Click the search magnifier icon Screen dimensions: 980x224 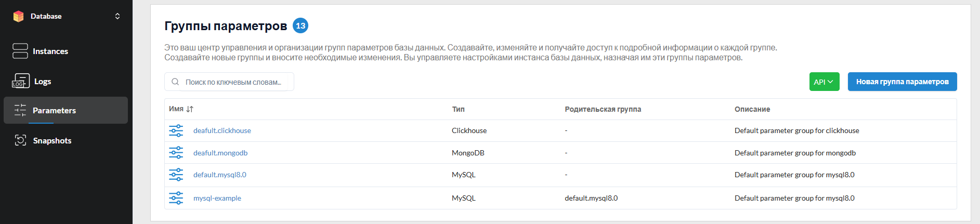click(x=175, y=82)
